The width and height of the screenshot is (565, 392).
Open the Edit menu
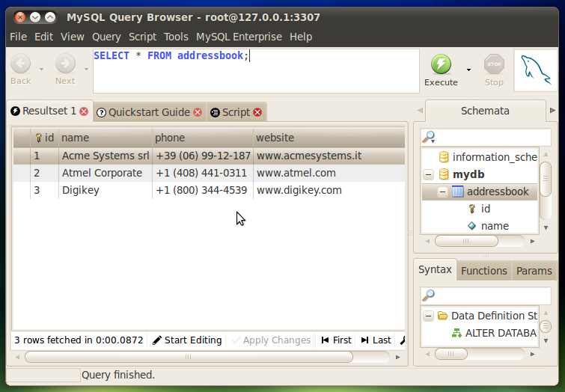tap(43, 37)
